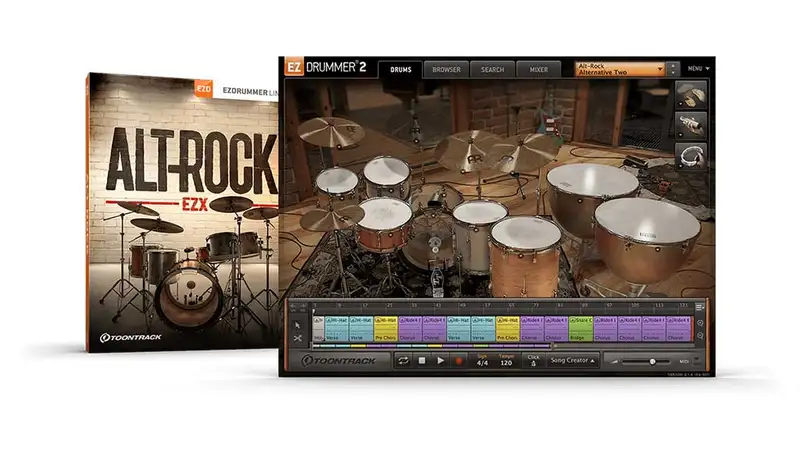The width and height of the screenshot is (800, 455).
Task: Start playback with Play button
Action: pyautogui.click(x=440, y=361)
